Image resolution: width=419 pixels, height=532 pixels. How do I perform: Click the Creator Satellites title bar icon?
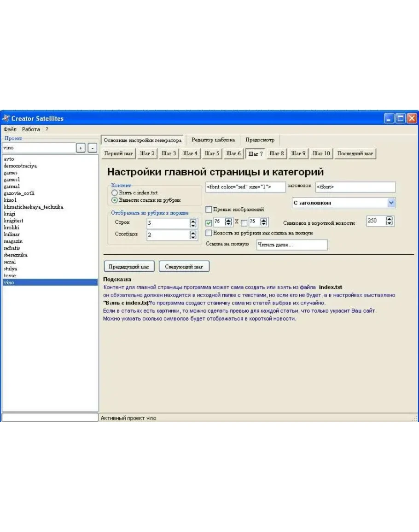coord(6,118)
